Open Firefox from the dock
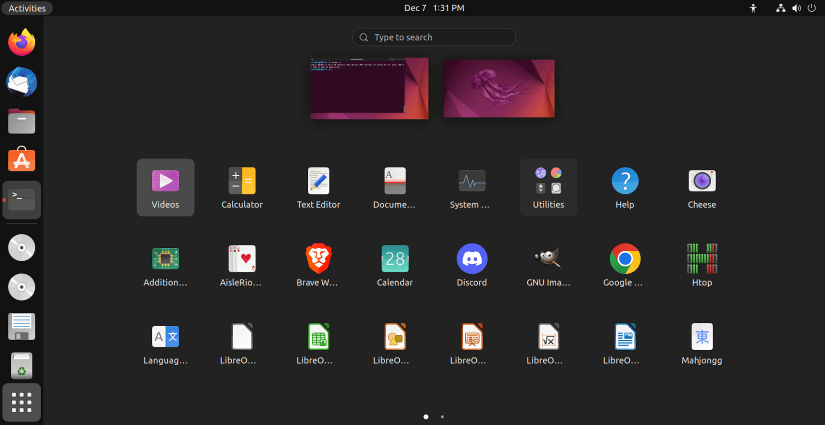Image resolution: width=825 pixels, height=425 pixels. click(22, 42)
